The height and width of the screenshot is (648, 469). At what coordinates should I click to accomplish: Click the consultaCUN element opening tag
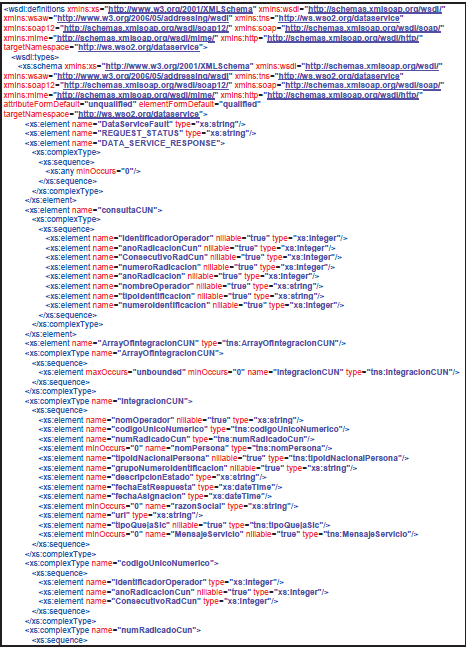click(x=93, y=210)
